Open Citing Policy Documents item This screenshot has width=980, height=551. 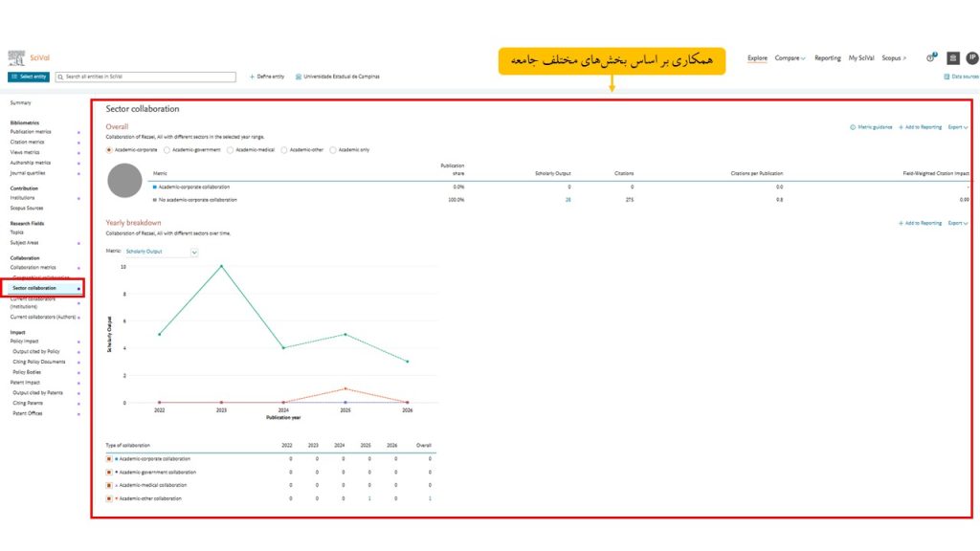point(38,362)
